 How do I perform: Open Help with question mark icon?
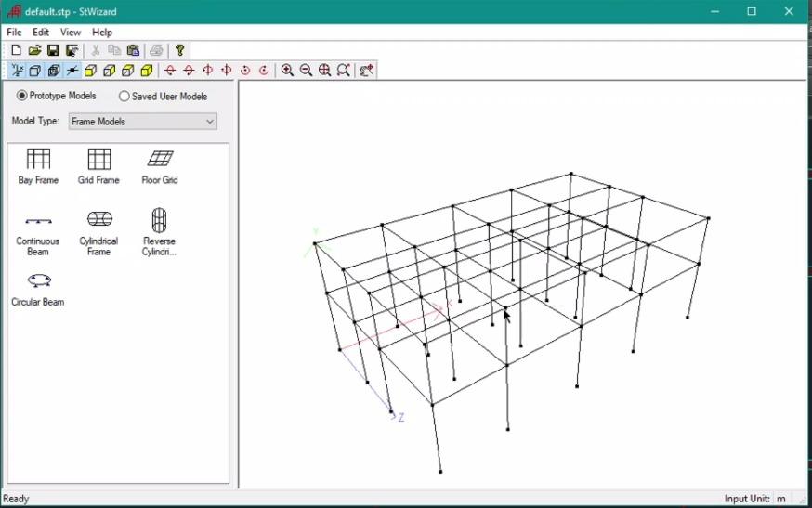pyautogui.click(x=179, y=50)
